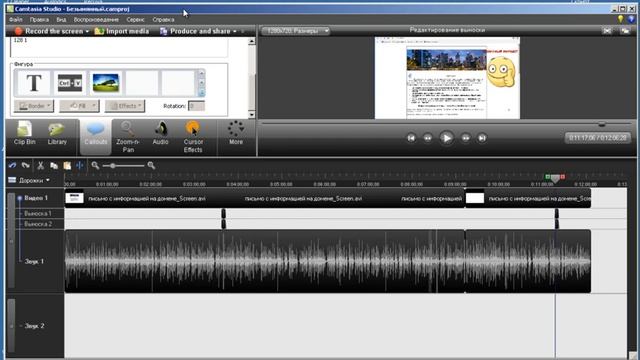The height and width of the screenshot is (360, 640).
Task: Jump to previous clip in preview
Action: coord(411,138)
